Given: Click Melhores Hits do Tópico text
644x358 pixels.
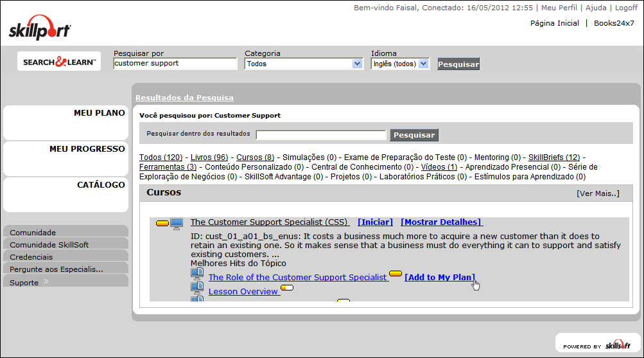Looking at the screenshot, I should [x=238, y=264].
